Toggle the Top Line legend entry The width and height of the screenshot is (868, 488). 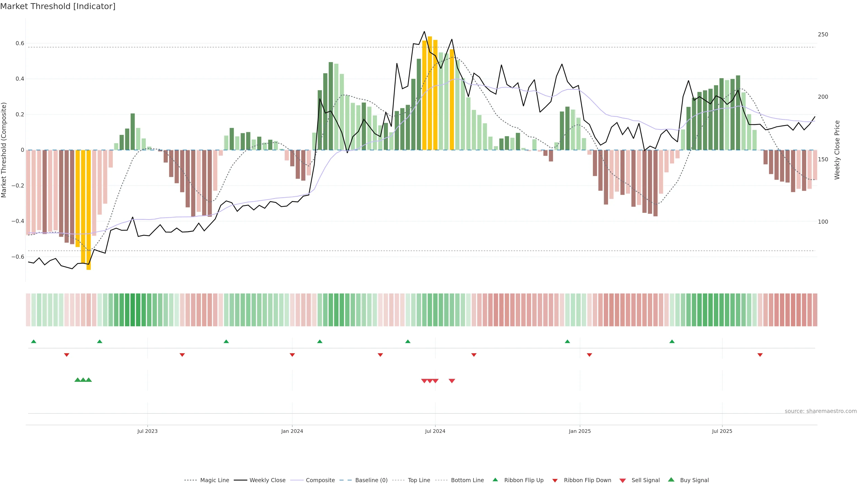(x=419, y=480)
